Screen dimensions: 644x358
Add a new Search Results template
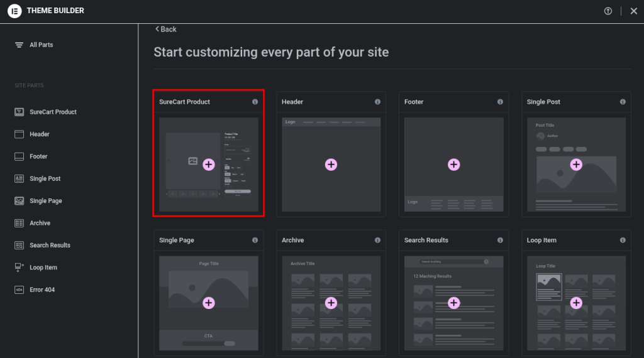click(453, 303)
